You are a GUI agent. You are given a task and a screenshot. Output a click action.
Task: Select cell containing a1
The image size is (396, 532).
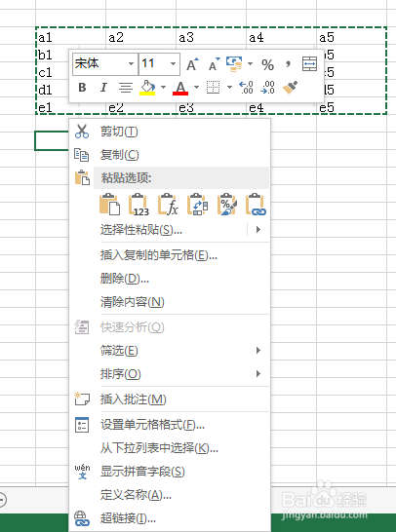coord(70,37)
